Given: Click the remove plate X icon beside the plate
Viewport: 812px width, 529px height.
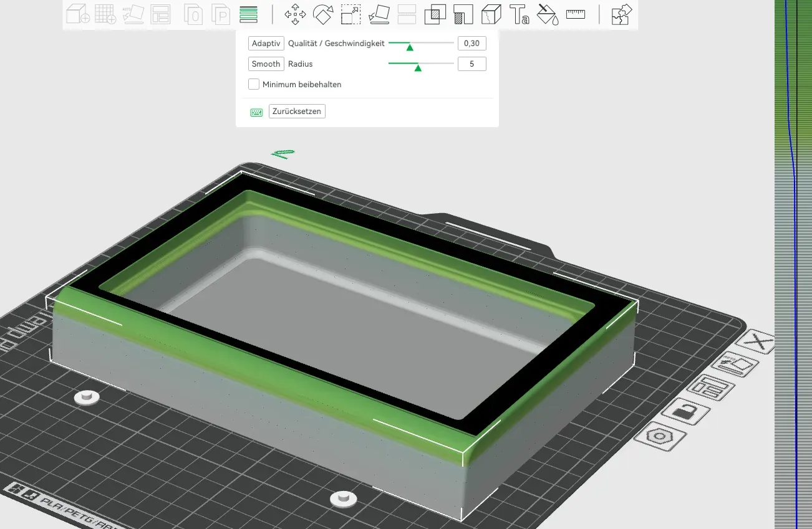Looking at the screenshot, I should [x=757, y=343].
